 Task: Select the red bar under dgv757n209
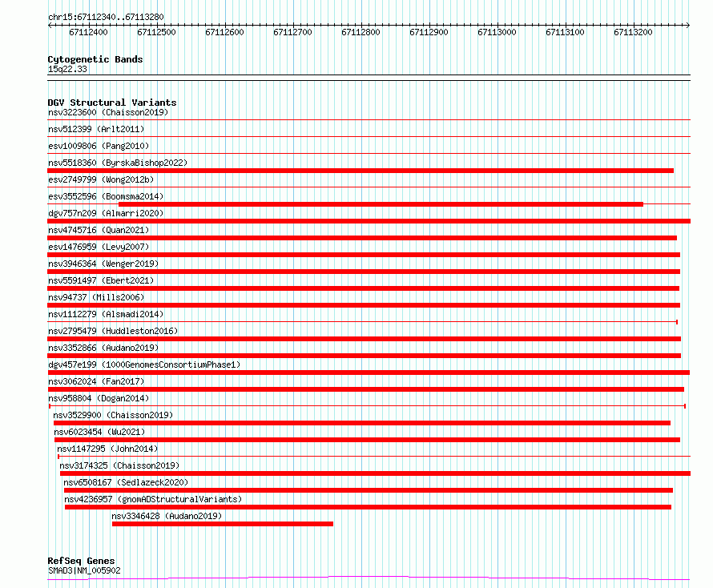click(369, 221)
